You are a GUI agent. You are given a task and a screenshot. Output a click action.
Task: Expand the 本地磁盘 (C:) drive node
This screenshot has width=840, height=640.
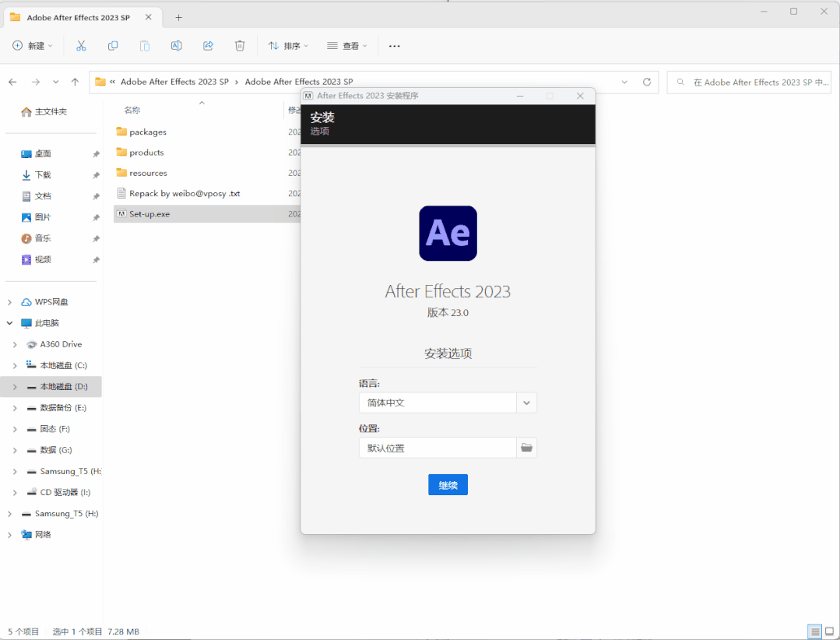pos(16,365)
